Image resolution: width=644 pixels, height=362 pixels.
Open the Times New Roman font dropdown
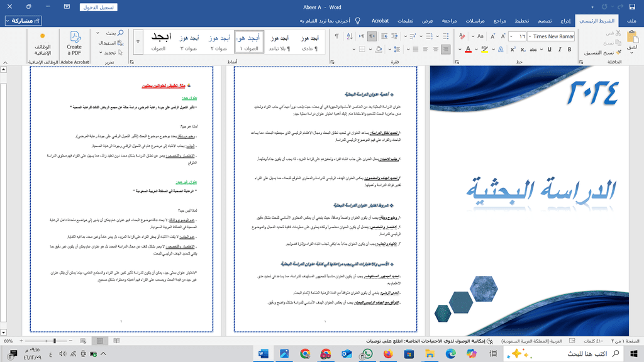pyautogui.click(x=530, y=36)
